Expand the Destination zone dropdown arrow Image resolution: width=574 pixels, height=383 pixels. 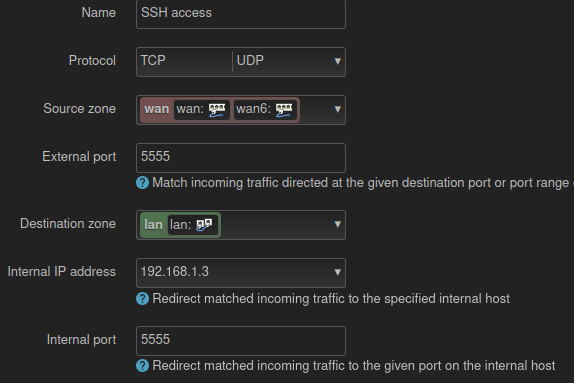[338, 224]
